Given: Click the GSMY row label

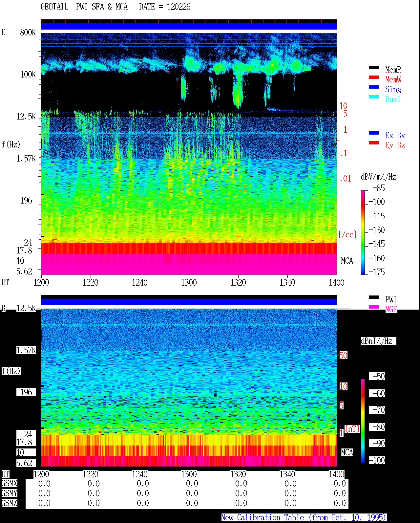Looking at the screenshot, I should tap(9, 493).
